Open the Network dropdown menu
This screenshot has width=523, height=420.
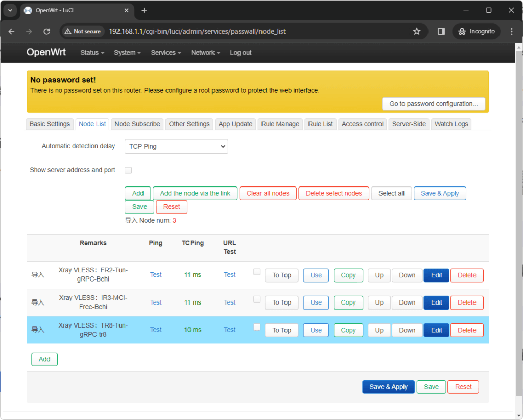[205, 53]
